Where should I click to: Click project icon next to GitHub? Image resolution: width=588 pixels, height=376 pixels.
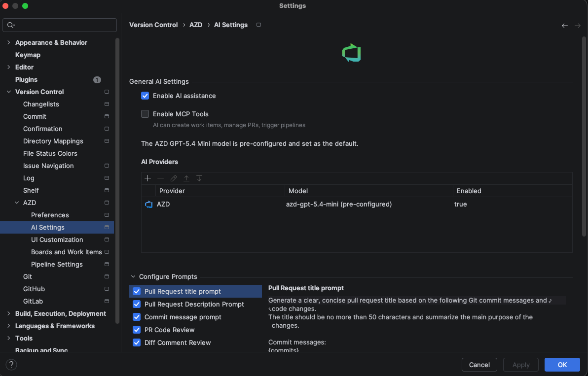click(x=107, y=289)
